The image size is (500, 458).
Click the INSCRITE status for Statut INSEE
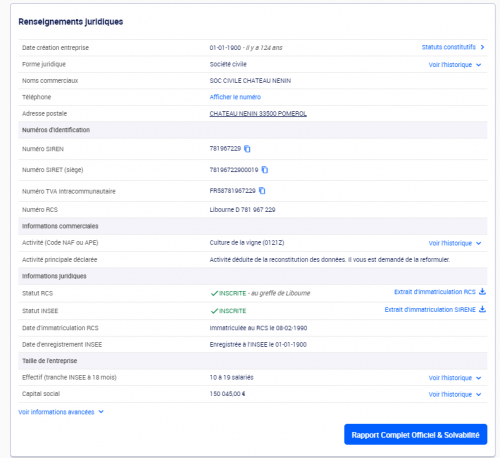(x=228, y=311)
